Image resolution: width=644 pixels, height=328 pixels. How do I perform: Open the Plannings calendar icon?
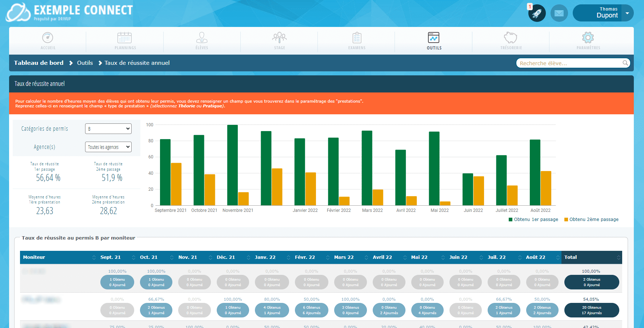click(124, 37)
